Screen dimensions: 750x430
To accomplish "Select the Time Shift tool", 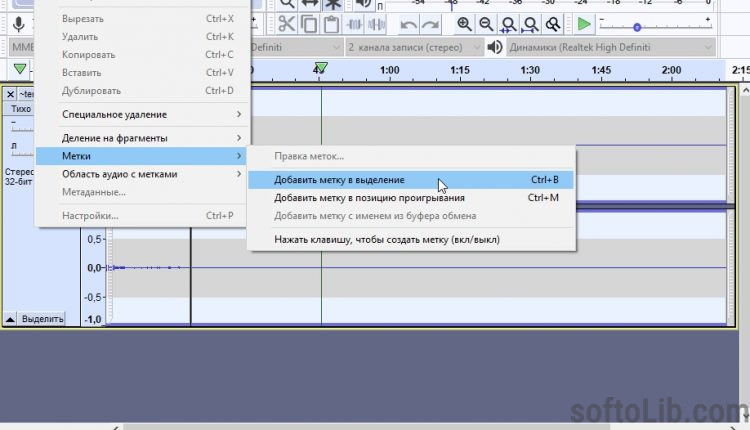I will tap(309, 4).
